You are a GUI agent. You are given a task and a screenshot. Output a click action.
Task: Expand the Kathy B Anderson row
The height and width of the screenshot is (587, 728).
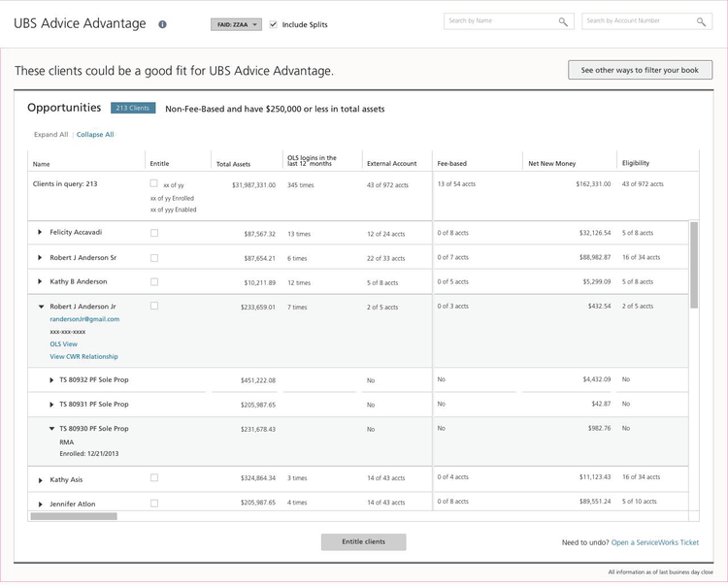coord(40,281)
